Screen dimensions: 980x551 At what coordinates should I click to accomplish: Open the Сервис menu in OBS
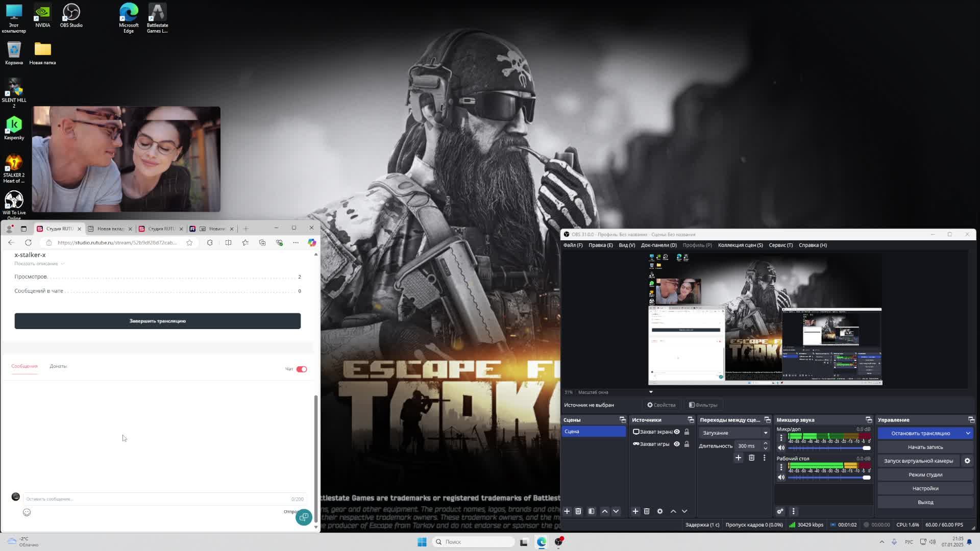click(x=780, y=245)
